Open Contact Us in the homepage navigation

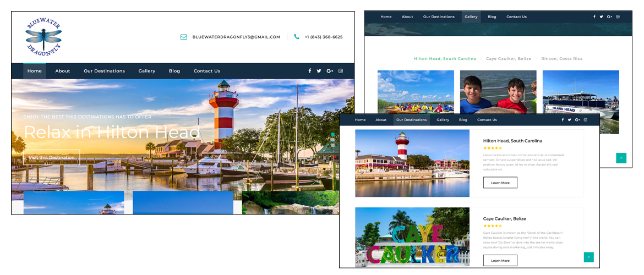(x=206, y=71)
